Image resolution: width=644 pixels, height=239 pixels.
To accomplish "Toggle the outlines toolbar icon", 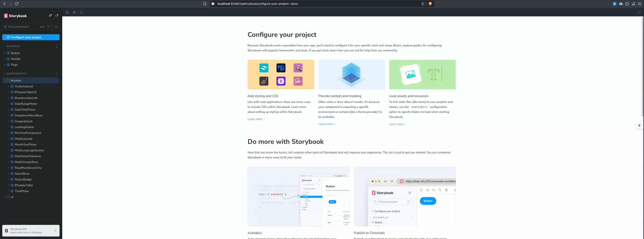I will (82, 12).
